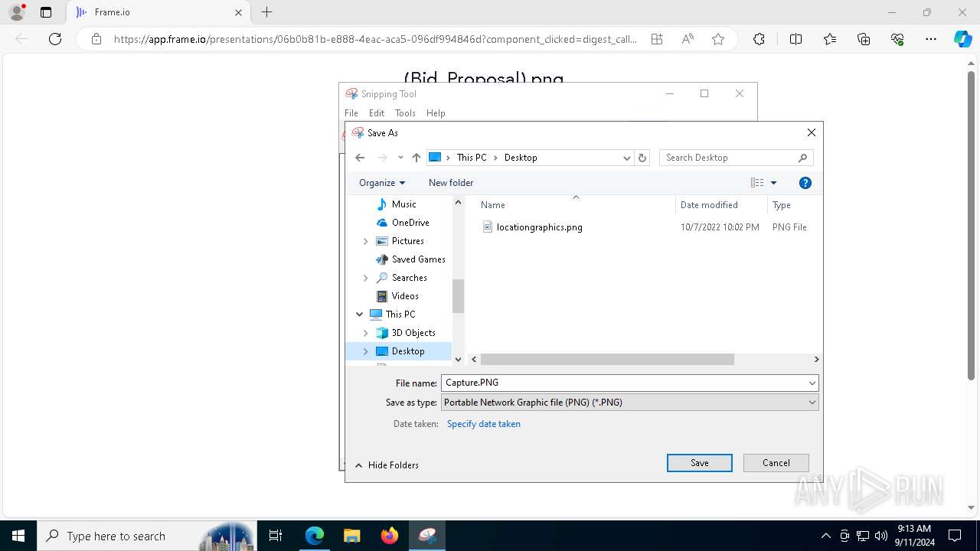Screen dimensions: 980x551
Task: Select Desktop in the folder tree
Action: [x=407, y=351]
